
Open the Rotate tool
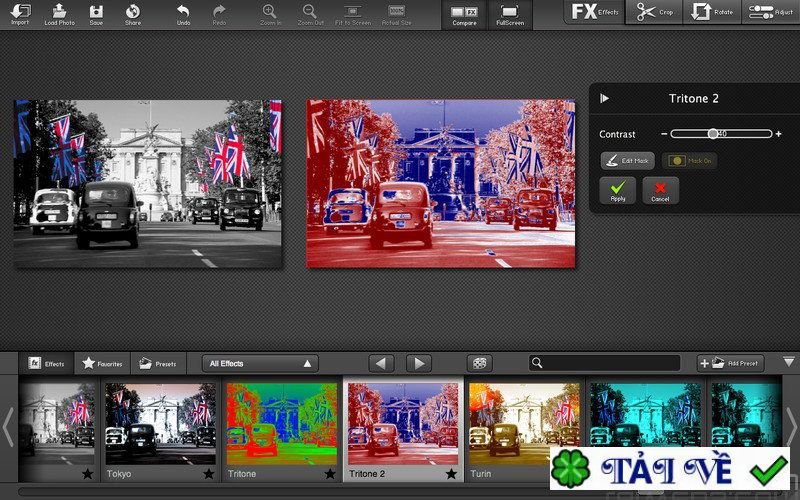pos(713,12)
